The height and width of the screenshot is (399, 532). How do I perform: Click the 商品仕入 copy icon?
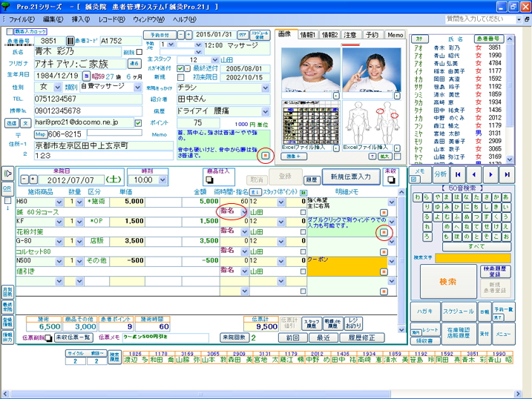[x=209, y=179]
